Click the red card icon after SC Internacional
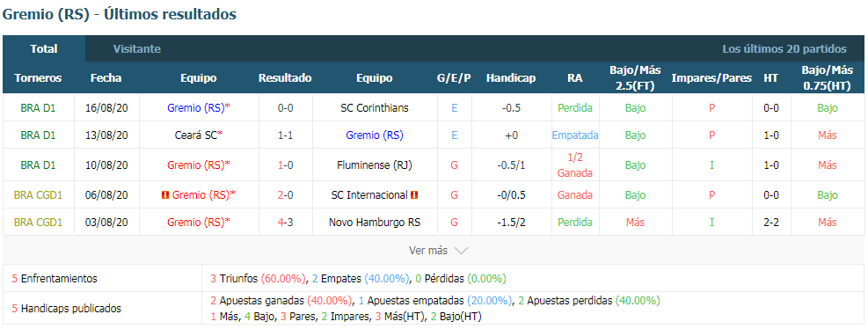 click(414, 195)
